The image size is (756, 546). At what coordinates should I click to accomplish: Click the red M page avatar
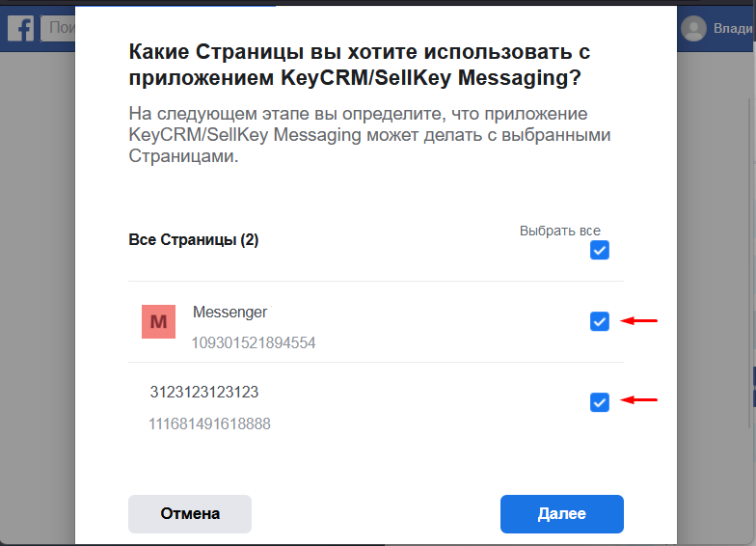[158, 321]
